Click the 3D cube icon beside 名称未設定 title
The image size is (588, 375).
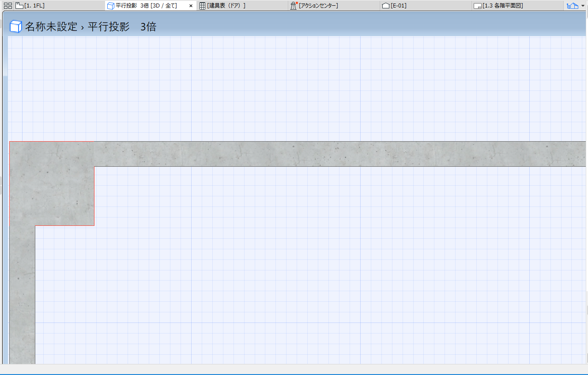pos(15,26)
